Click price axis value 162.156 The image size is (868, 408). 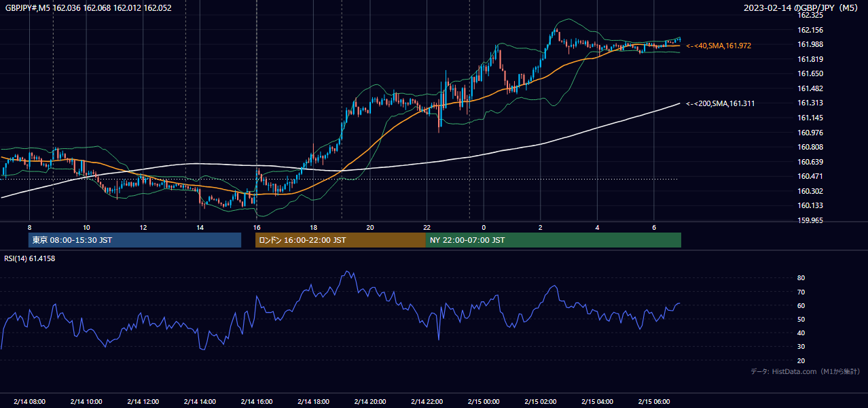810,30
